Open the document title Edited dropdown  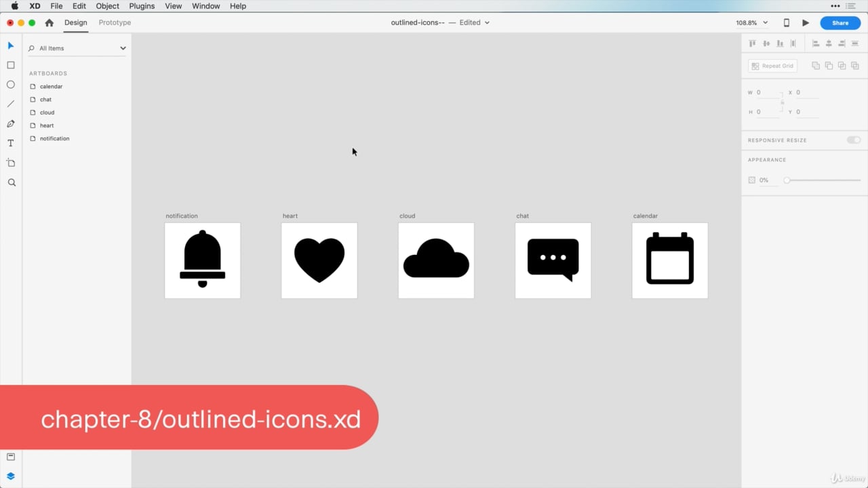pyautogui.click(x=475, y=22)
